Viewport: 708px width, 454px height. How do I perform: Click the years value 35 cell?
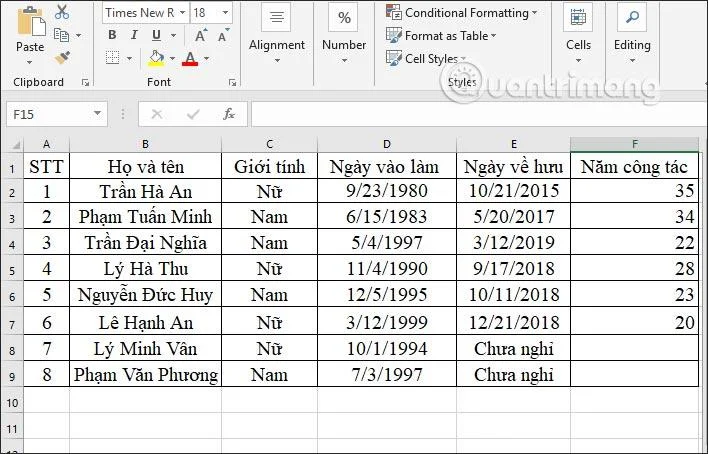pyautogui.click(x=634, y=192)
